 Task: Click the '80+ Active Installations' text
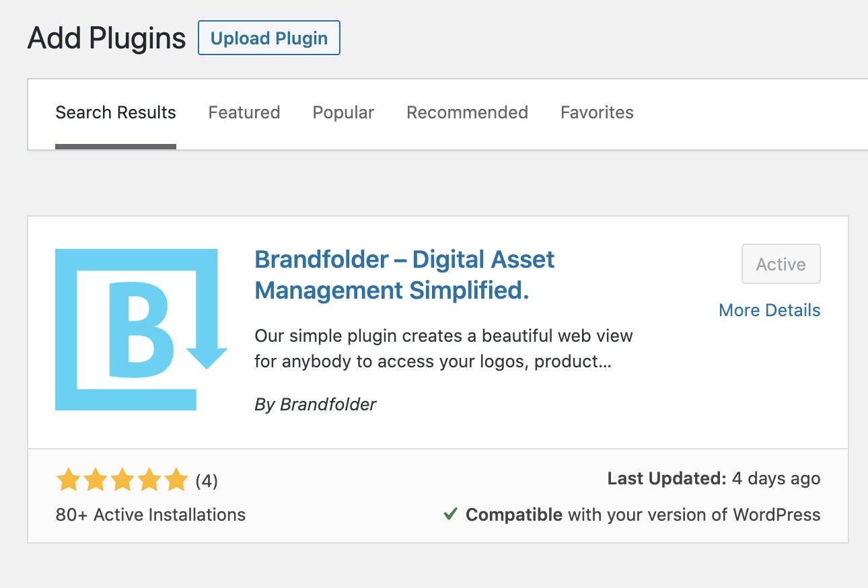tap(151, 515)
